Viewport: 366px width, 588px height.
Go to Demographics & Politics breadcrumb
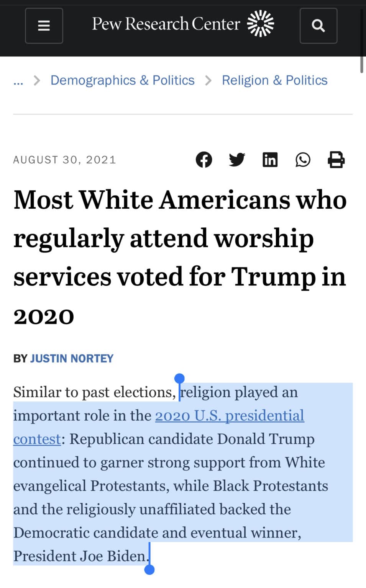[x=123, y=80]
